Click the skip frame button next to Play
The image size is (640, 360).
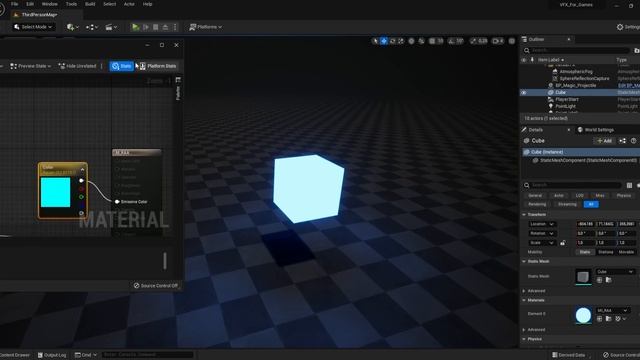[146, 27]
